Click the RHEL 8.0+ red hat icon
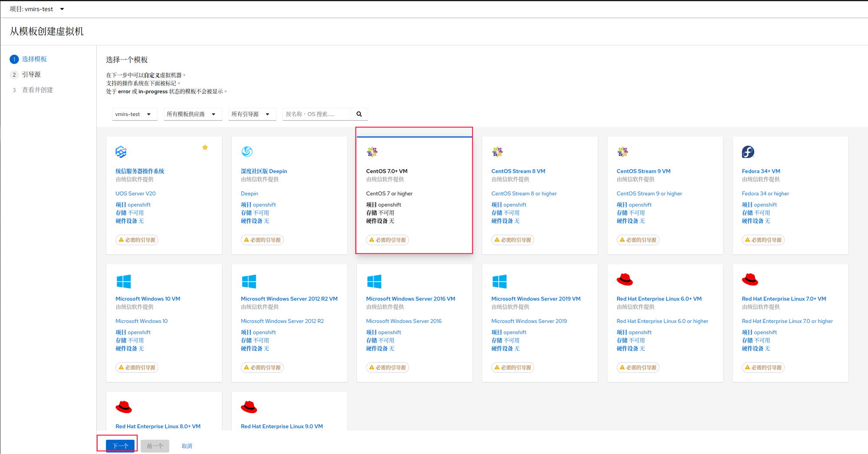Viewport: 868px width, 454px height. (x=124, y=407)
